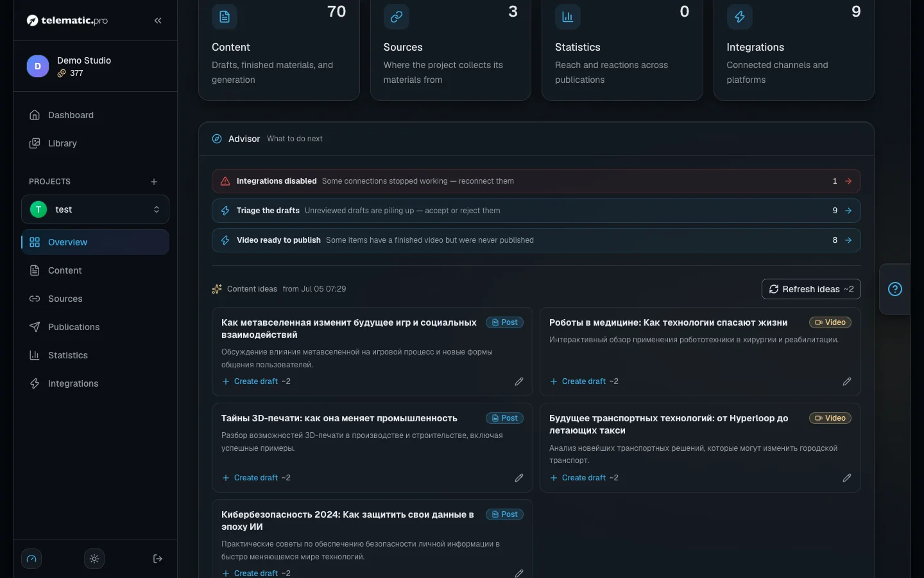Create draft for robots in medicine idea
Viewport: 924px width, 578px height.
[x=584, y=381]
